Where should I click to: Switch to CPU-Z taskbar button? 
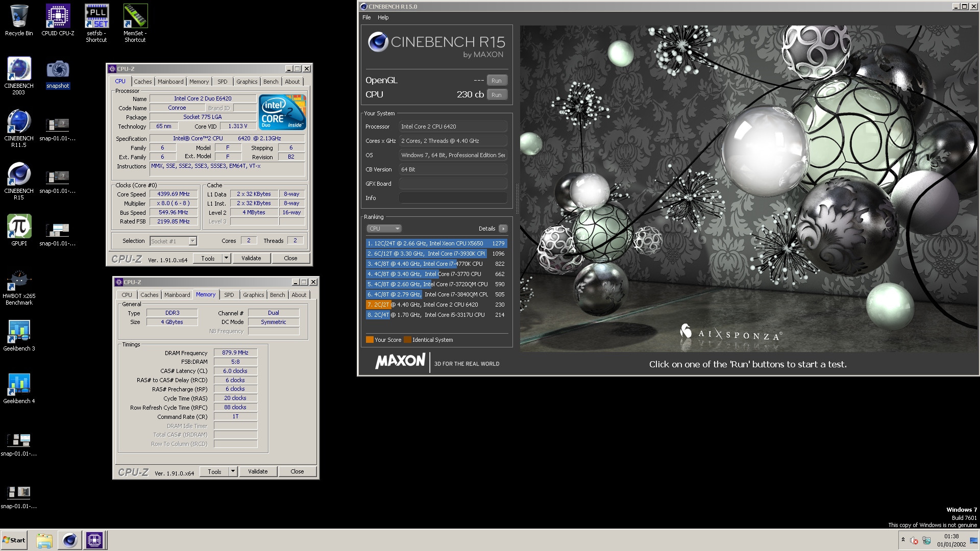tap(94, 540)
